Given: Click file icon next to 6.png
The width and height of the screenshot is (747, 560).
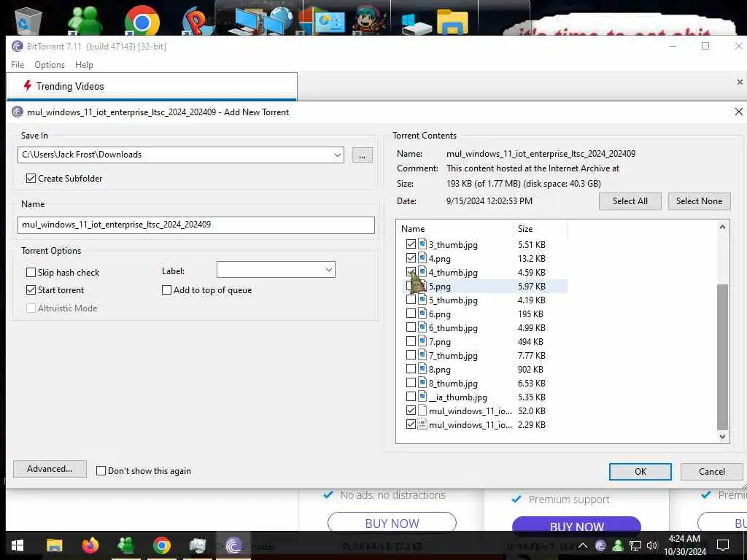Looking at the screenshot, I should coord(422,314).
